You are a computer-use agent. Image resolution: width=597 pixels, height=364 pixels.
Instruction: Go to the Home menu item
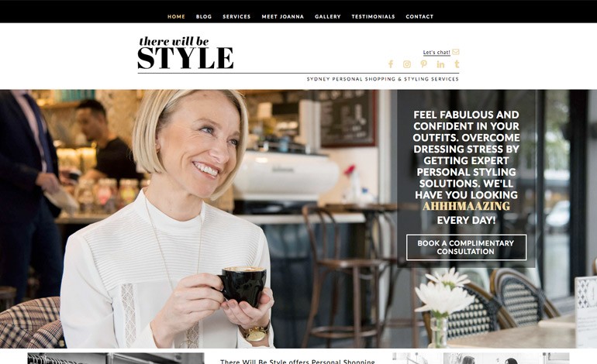pos(176,17)
